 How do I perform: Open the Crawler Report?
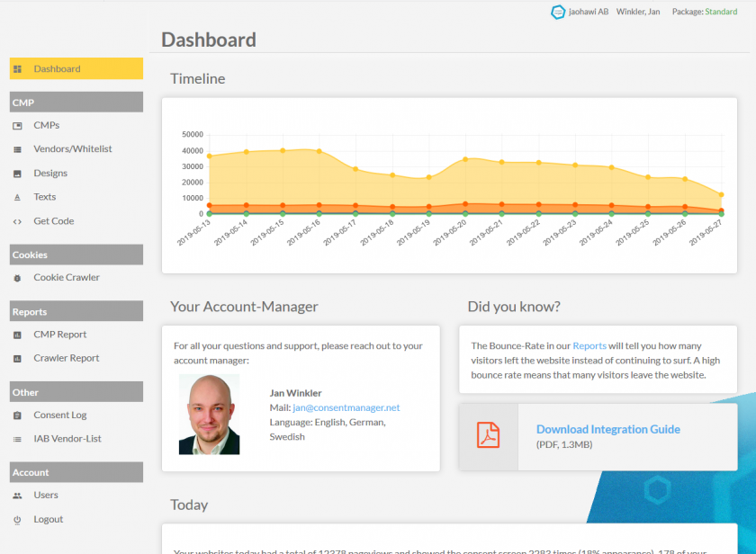(66, 358)
